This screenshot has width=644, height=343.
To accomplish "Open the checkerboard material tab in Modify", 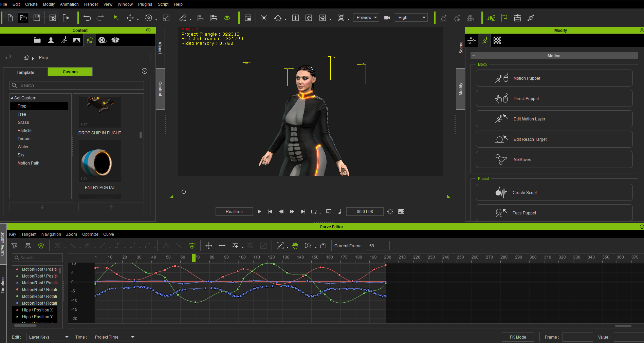I will 497,41.
